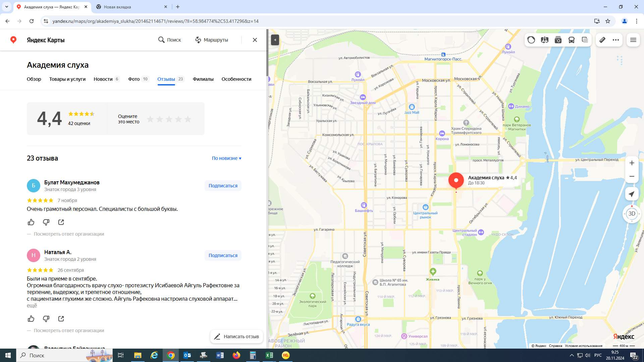The height and width of the screenshot is (362, 644).
Task: Switch to the Фото tab
Action: (x=134, y=79)
